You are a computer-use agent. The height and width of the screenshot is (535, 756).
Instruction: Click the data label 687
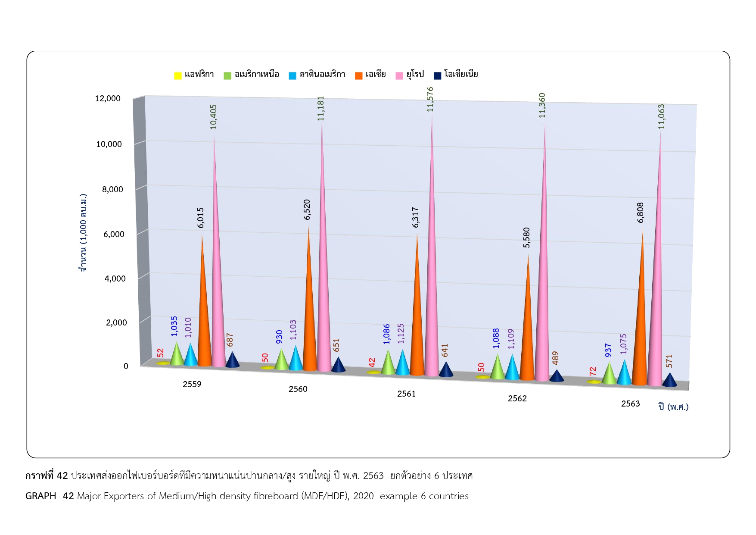(230, 340)
